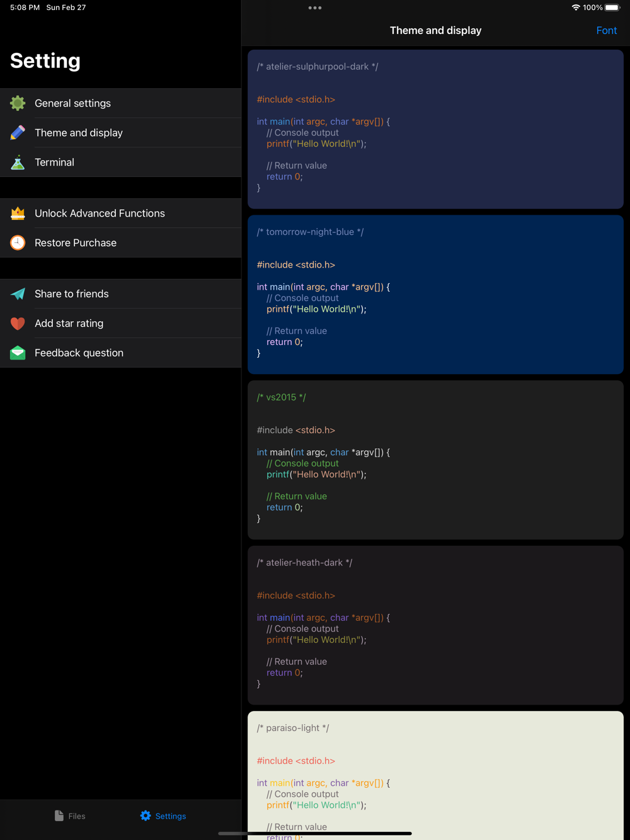Switch to the Files tab
The image size is (630, 840).
(x=70, y=816)
